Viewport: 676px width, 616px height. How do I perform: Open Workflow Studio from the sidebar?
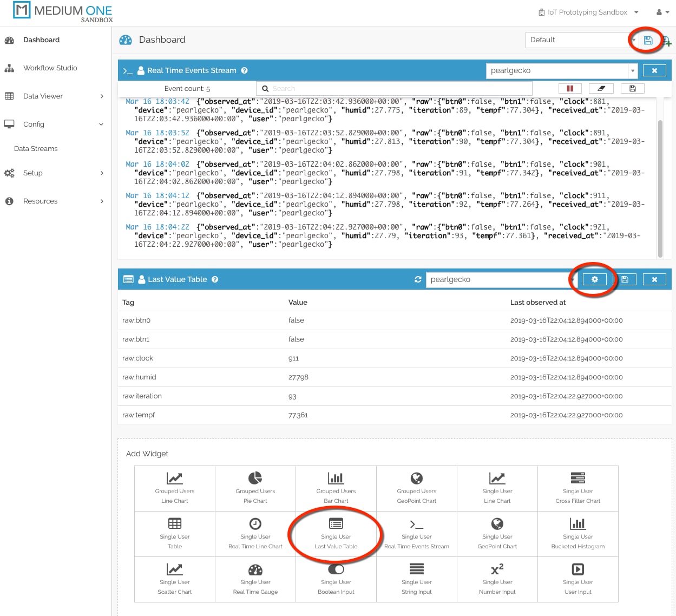pos(50,68)
